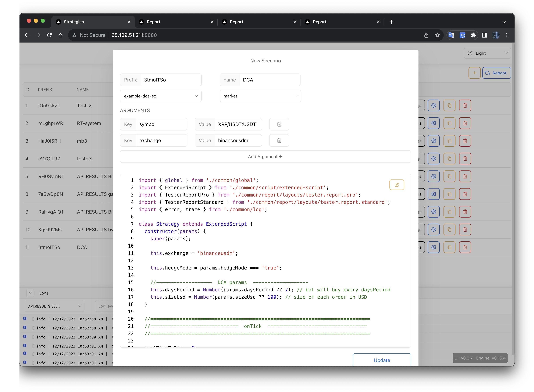Click the Add Argument button

(265, 157)
